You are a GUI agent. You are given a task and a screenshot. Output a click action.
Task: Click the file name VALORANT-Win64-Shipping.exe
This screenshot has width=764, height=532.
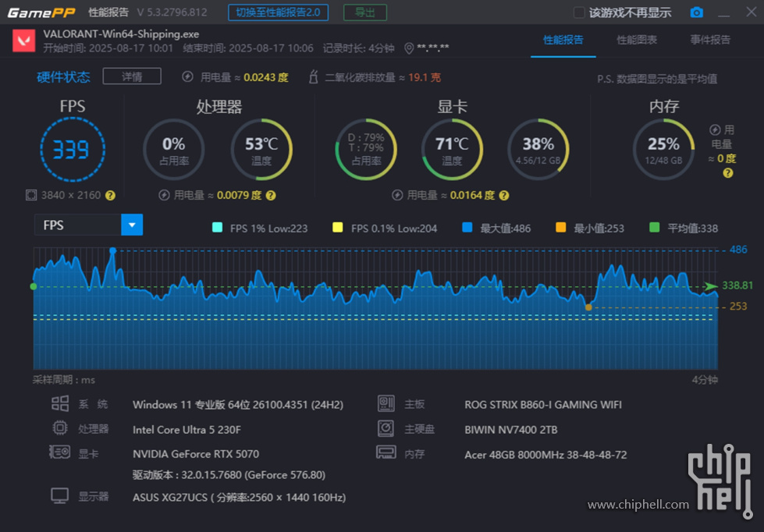pyautogui.click(x=121, y=34)
